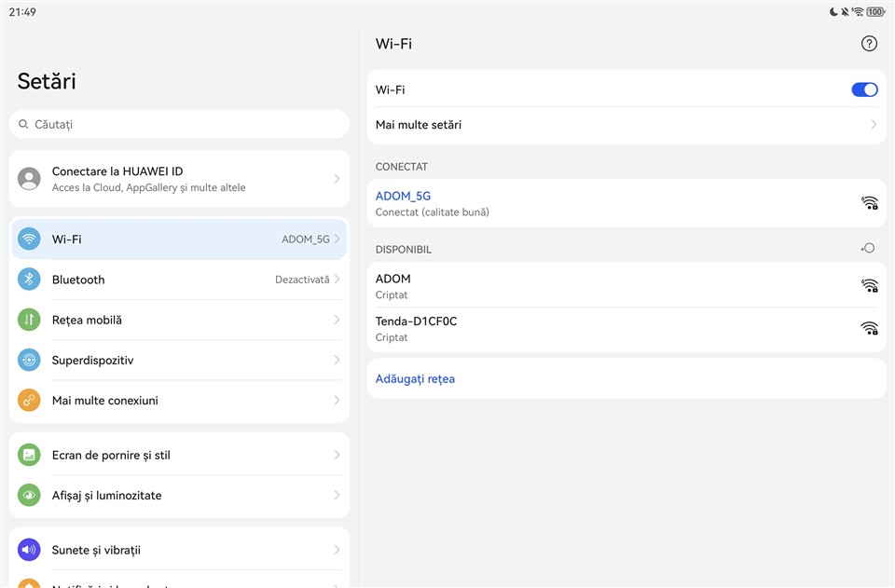The width and height of the screenshot is (895, 588).
Task: Click the Wi-Fi help question mark icon
Action: tap(869, 44)
